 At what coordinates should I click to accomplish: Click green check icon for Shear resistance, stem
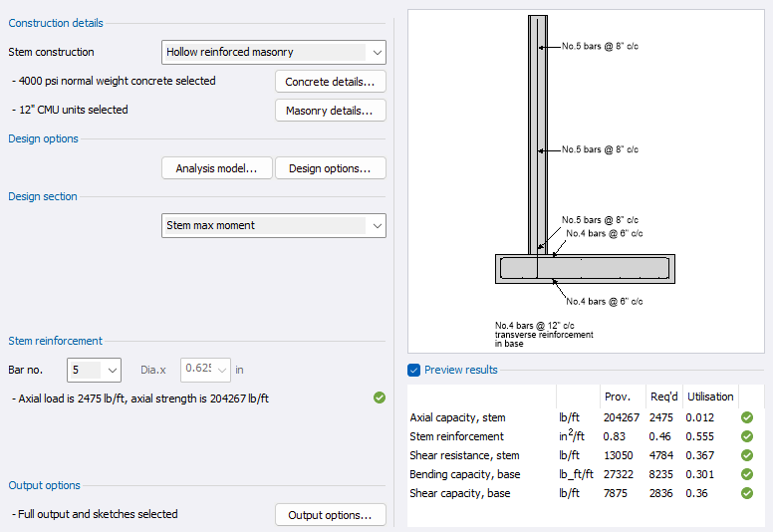click(x=747, y=455)
